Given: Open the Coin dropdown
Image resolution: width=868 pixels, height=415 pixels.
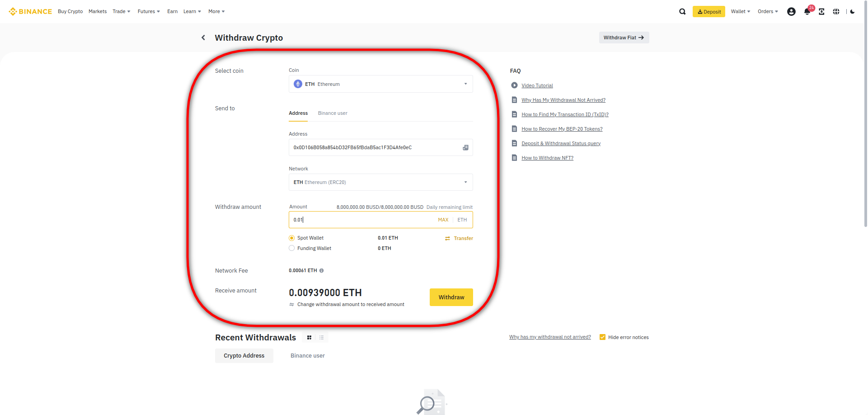Looking at the screenshot, I should coord(381,84).
